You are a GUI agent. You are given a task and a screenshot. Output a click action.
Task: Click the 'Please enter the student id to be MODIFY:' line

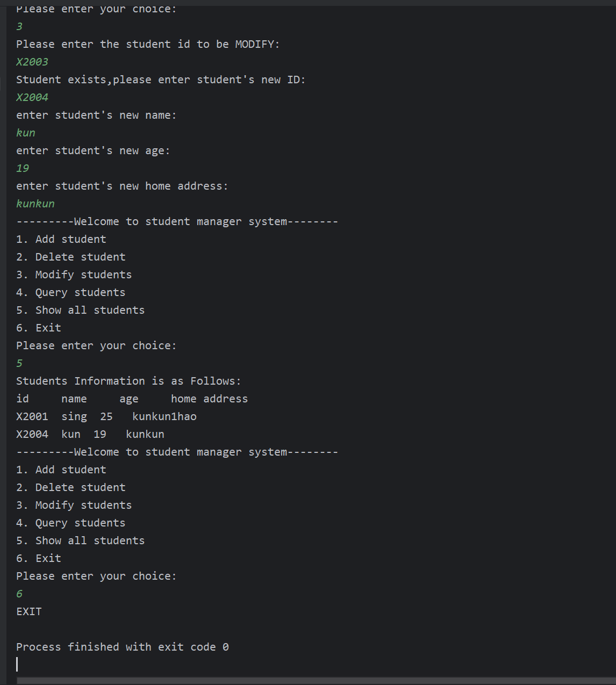[x=148, y=44]
